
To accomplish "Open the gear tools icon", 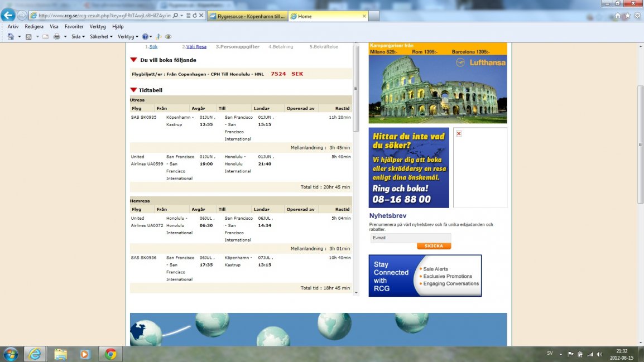I will (x=637, y=16).
